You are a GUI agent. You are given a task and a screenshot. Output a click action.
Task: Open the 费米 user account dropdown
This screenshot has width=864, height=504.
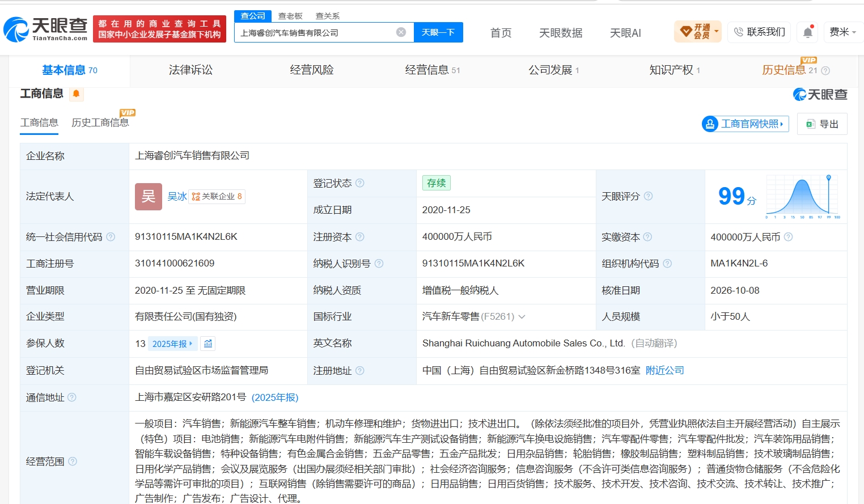[843, 32]
